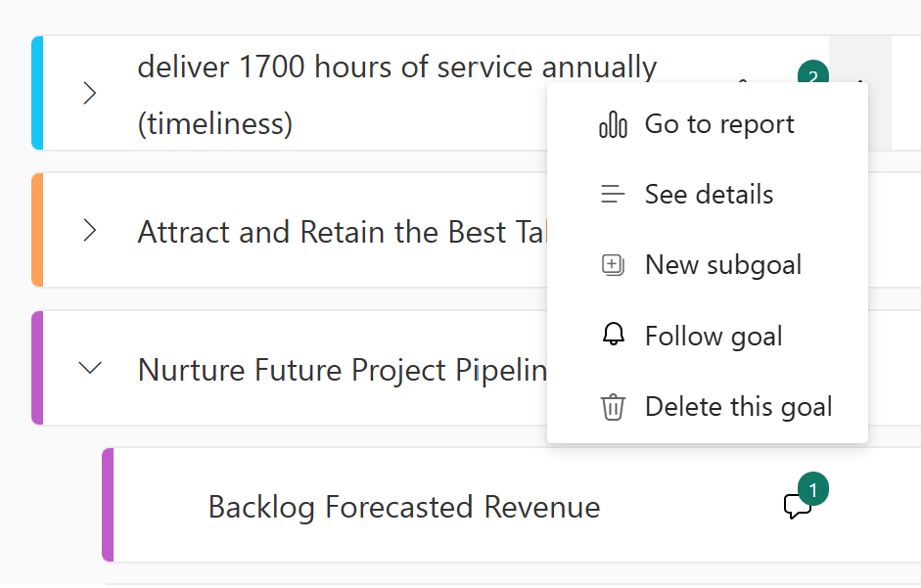The width and height of the screenshot is (921, 588).
Task: Click purple color bar on Backlog Forecasted Revenue
Action: click(108, 506)
